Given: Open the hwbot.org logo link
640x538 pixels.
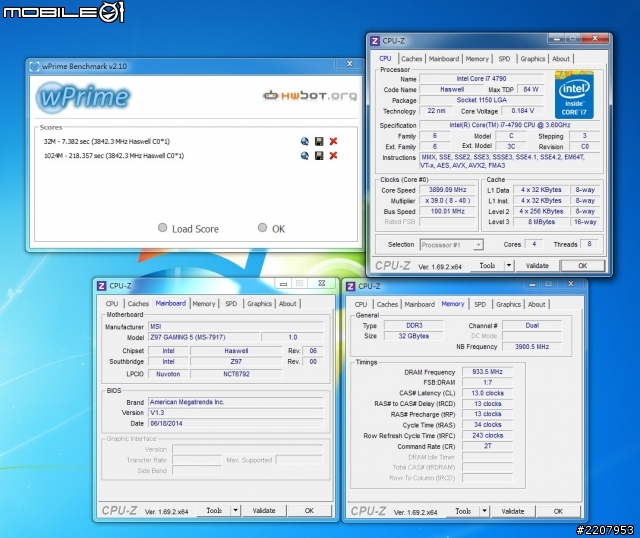Looking at the screenshot, I should (310, 96).
